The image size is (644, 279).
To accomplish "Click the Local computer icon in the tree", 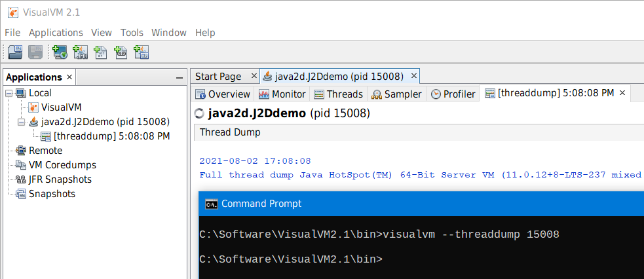I will pos(21,93).
